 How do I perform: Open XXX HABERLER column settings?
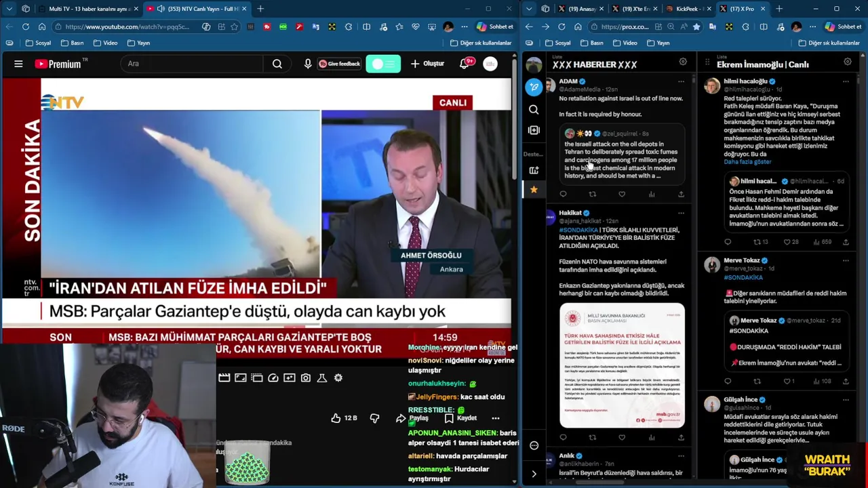(x=683, y=62)
